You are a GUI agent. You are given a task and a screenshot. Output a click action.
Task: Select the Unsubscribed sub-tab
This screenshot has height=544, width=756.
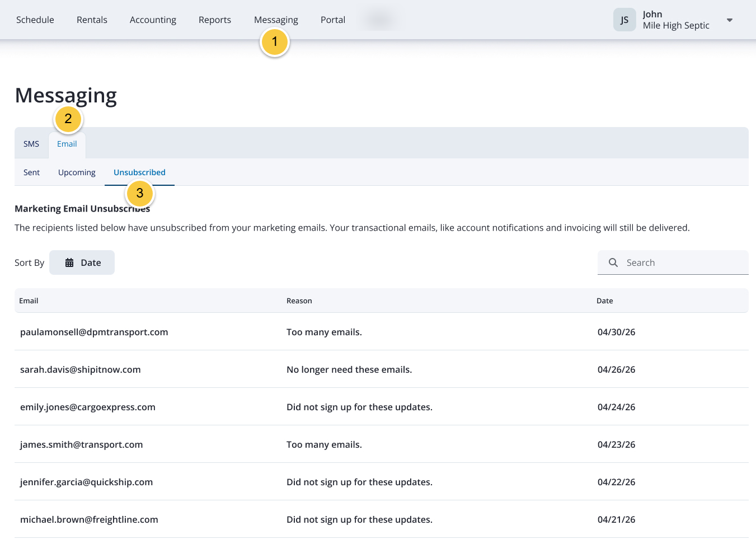tap(139, 172)
